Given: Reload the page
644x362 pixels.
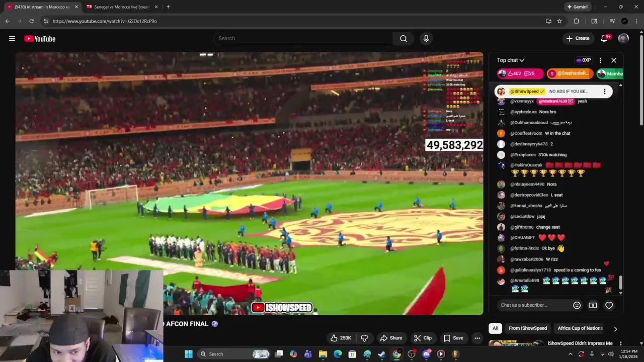Looking at the screenshot, I should (31, 21).
